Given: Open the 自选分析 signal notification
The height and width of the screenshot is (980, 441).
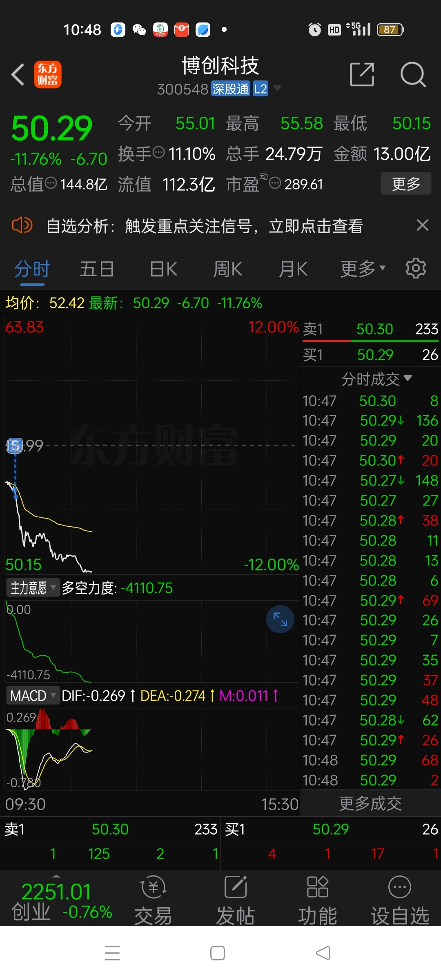Looking at the screenshot, I should (x=204, y=225).
